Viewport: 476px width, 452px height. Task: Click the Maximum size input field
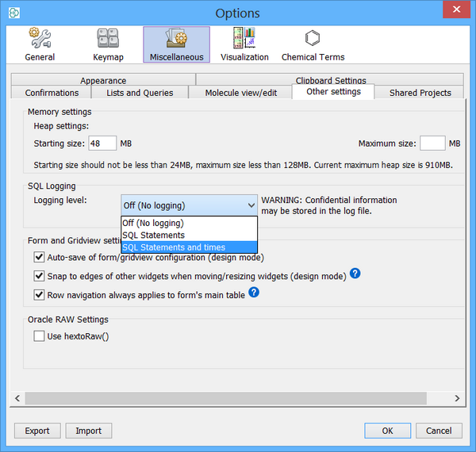click(x=432, y=144)
